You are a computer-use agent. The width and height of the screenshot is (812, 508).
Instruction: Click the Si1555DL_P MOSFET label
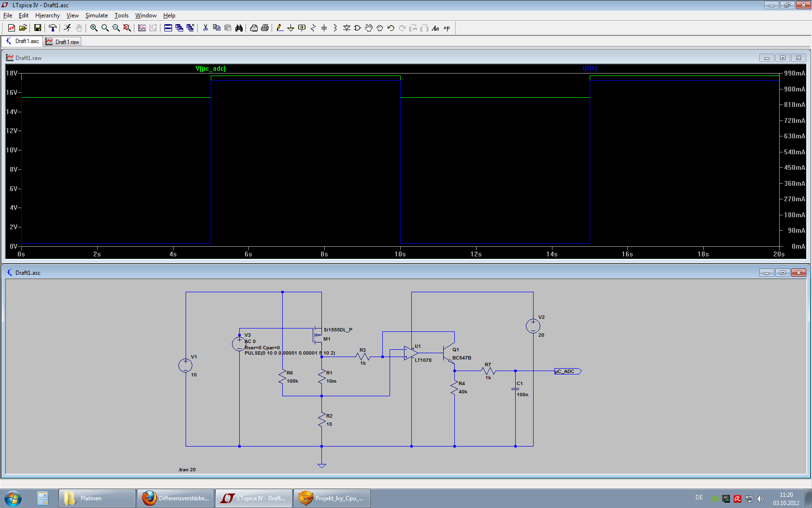coord(338,329)
